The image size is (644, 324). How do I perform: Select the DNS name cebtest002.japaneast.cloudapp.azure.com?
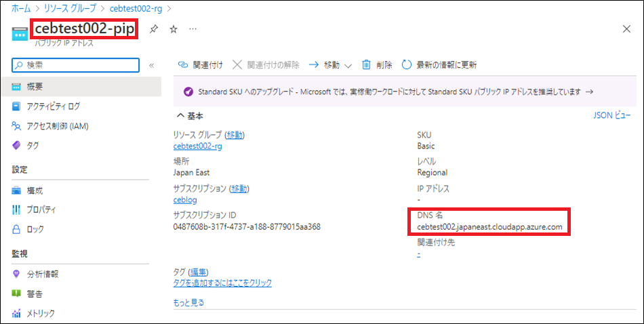pyautogui.click(x=489, y=226)
